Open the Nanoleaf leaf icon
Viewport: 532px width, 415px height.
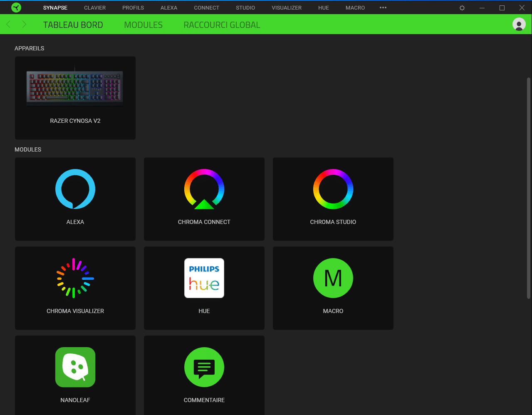75,367
